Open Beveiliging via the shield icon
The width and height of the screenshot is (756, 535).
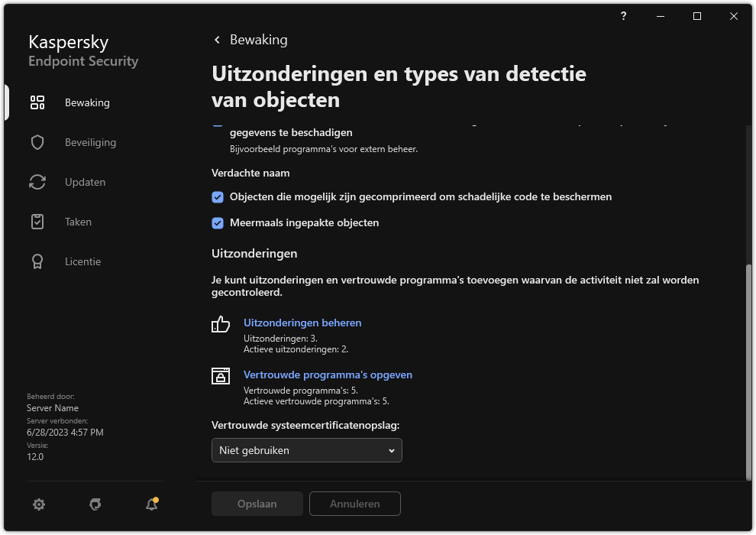(37, 141)
